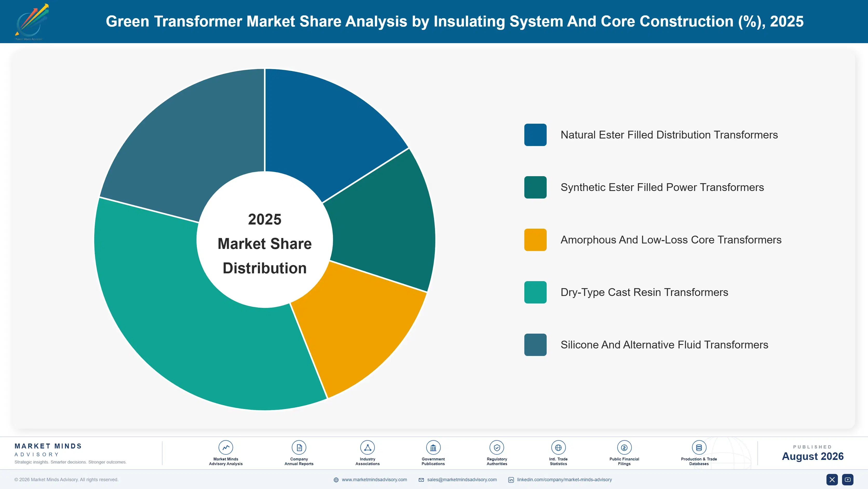Click 'Synthetic Ester Filled Power Transformers' legend label
The width and height of the screenshot is (868, 489).
(662, 187)
